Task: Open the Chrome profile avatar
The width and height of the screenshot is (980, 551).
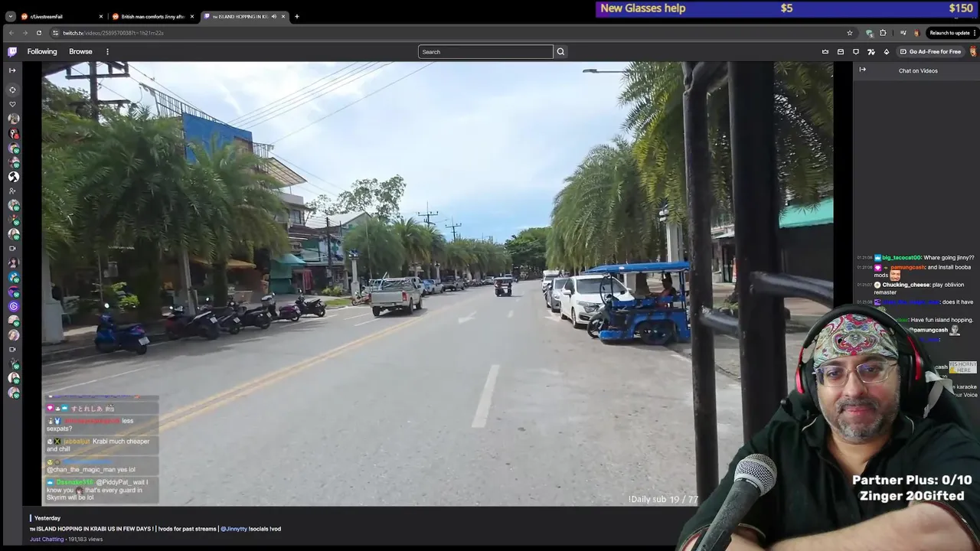Action: [x=916, y=33]
